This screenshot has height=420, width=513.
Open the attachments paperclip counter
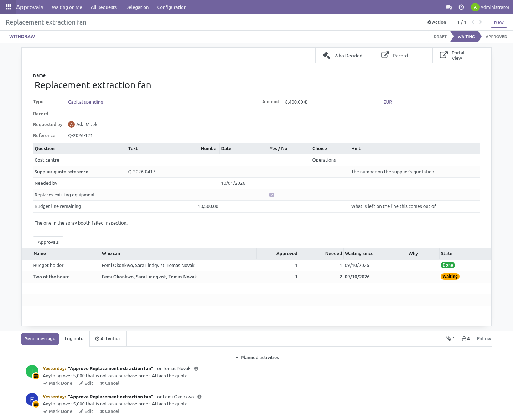pos(451,338)
